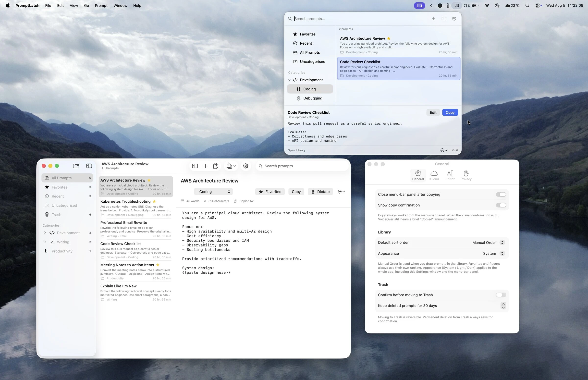588x380 pixels.
Task: Open Control Center from the menu bar
Action: pyautogui.click(x=538, y=5)
